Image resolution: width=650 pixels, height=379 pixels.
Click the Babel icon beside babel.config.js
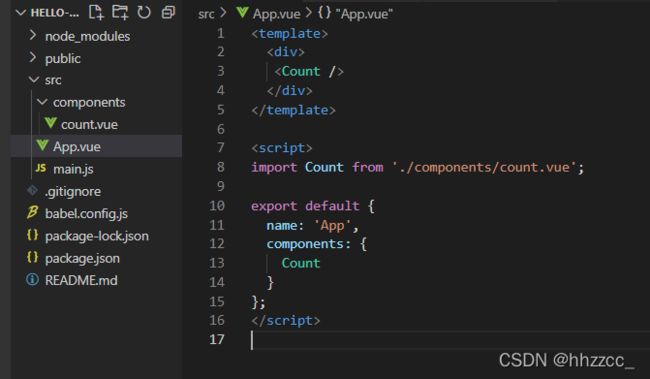[x=32, y=212]
